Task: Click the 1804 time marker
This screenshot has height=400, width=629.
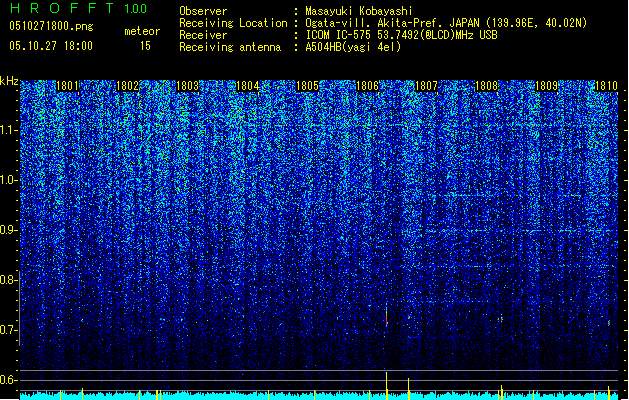Action: (x=248, y=86)
